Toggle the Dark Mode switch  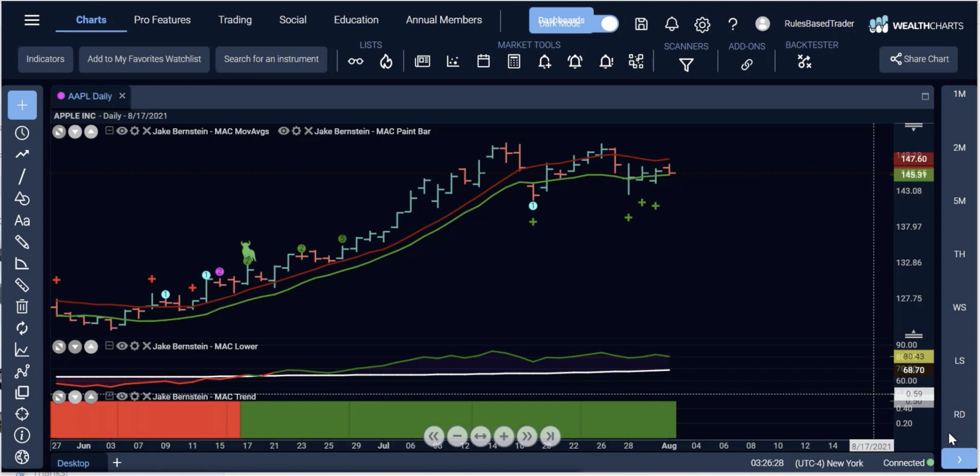(x=609, y=23)
